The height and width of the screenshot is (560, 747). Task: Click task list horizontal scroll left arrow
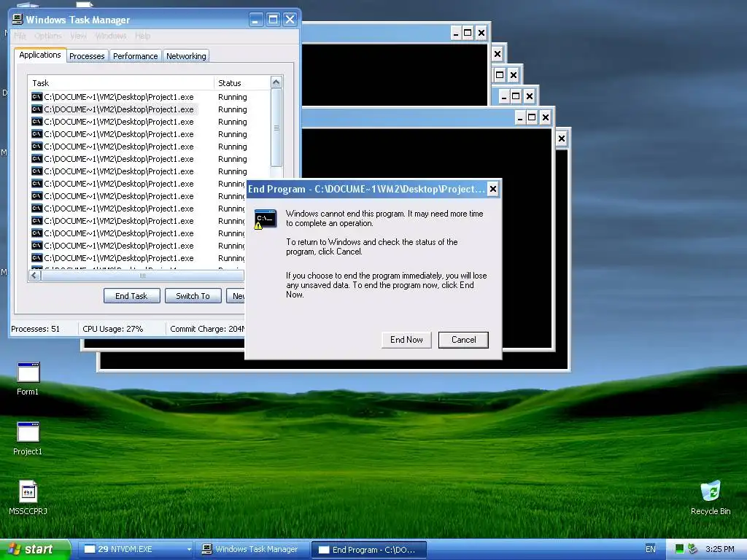click(34, 275)
